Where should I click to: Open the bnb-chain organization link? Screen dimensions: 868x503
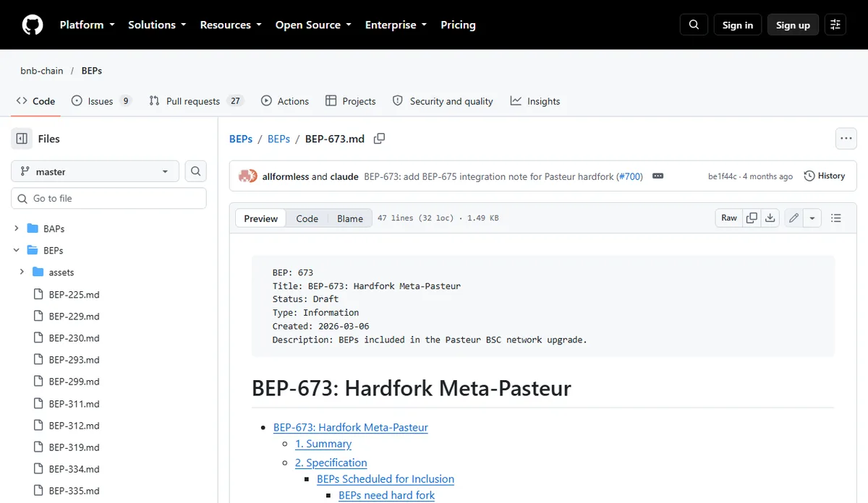(42, 71)
